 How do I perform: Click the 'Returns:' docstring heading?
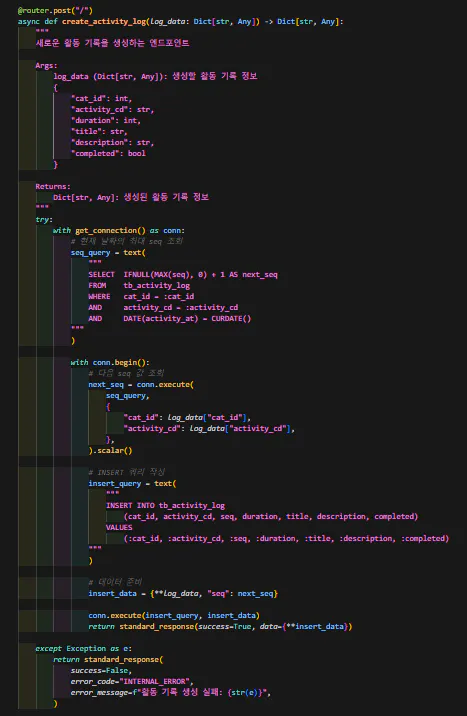53,187
